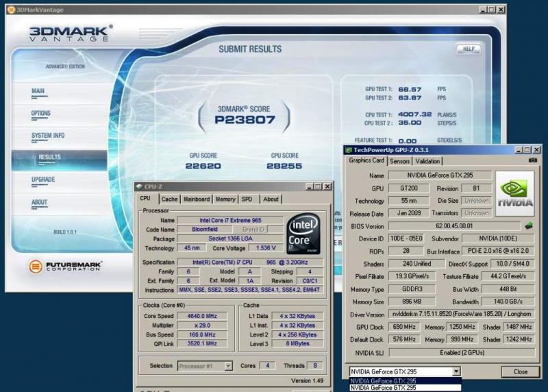Click the Instructions field in CPU-Z
This screenshot has height=392, width=548.
249,289
